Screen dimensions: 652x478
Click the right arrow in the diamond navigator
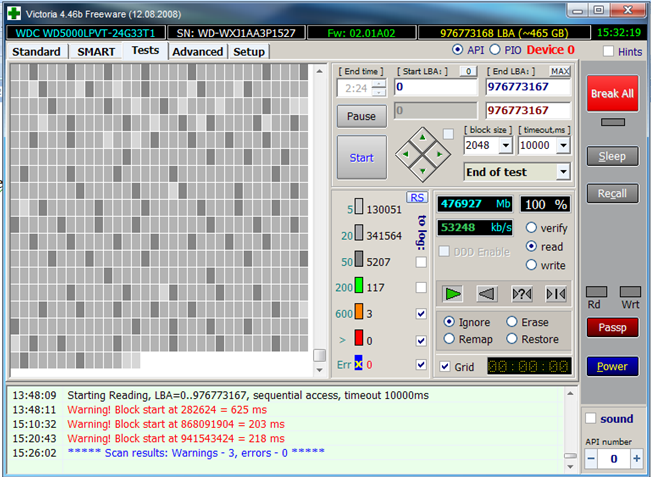point(440,154)
